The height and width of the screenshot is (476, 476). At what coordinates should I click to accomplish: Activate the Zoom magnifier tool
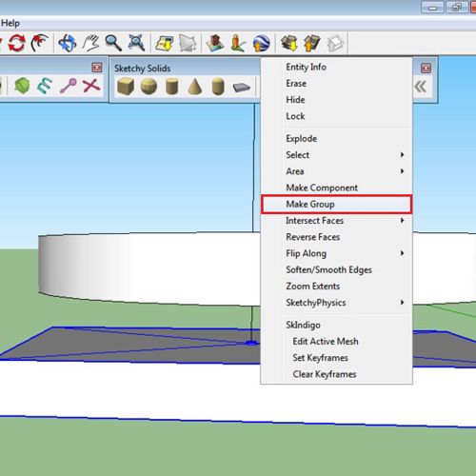(x=113, y=43)
